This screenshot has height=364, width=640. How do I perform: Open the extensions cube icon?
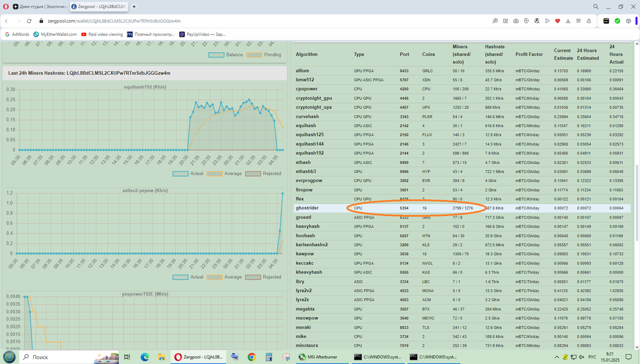[628, 21]
